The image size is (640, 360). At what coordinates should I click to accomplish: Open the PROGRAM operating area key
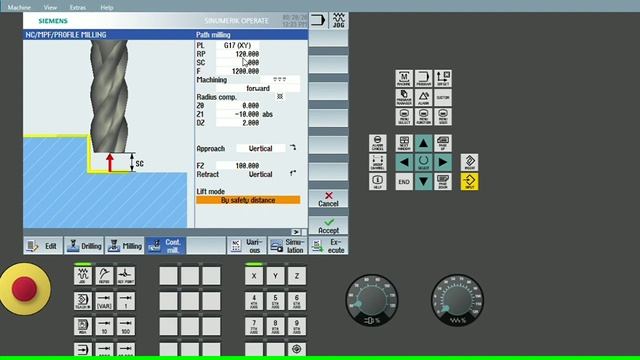(x=423, y=78)
